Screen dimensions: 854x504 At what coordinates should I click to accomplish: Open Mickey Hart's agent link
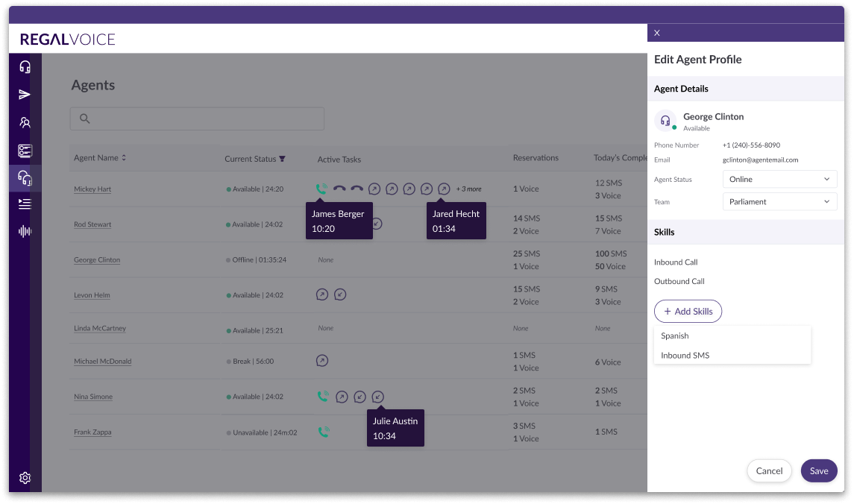[92, 189]
